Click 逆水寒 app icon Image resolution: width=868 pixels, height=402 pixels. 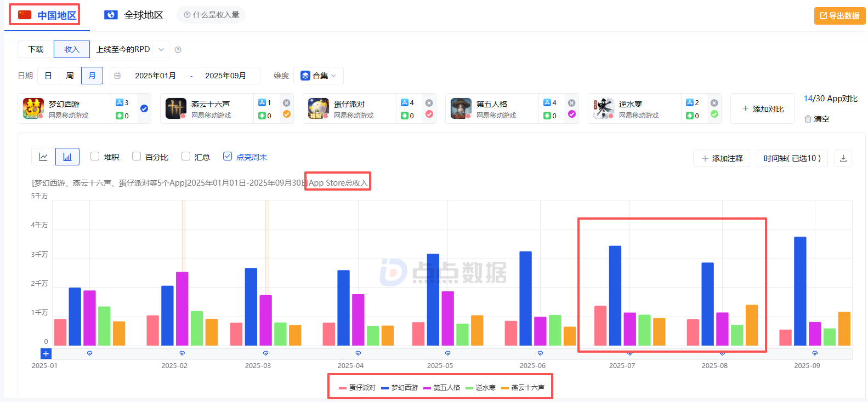click(604, 108)
